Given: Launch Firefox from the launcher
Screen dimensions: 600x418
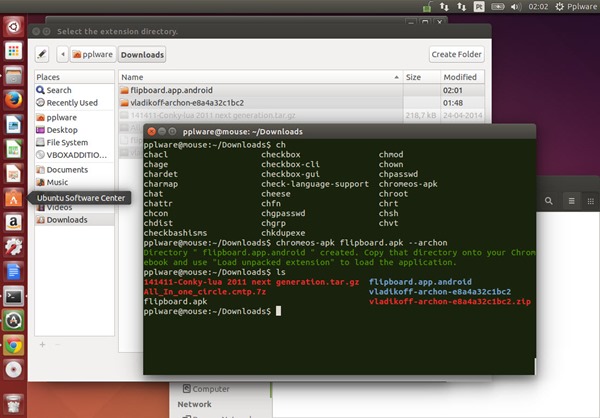Looking at the screenshot, I should 13,100.
